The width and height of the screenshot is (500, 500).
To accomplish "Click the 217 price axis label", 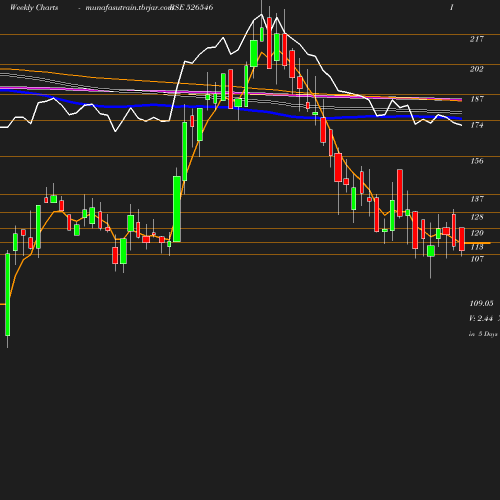I will tap(477, 39).
